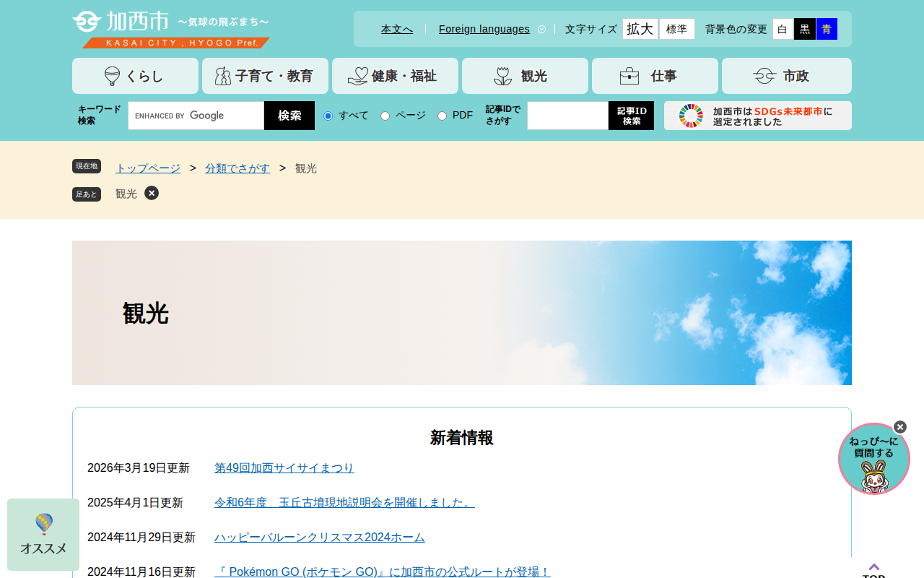
Task: Open the くらし menu
Action: pos(135,76)
